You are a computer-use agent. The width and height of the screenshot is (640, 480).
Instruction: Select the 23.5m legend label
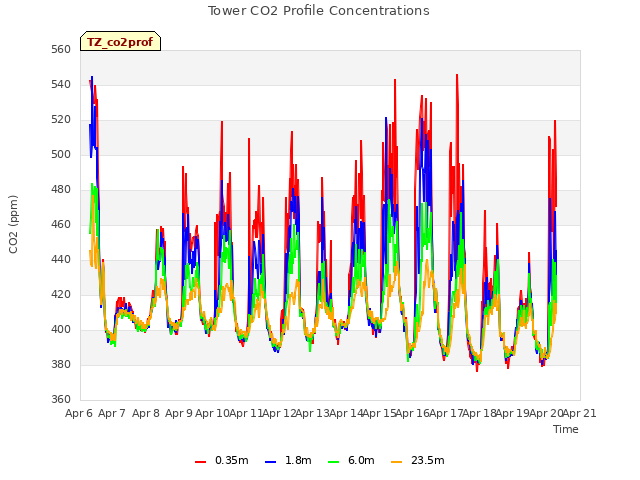click(x=427, y=460)
